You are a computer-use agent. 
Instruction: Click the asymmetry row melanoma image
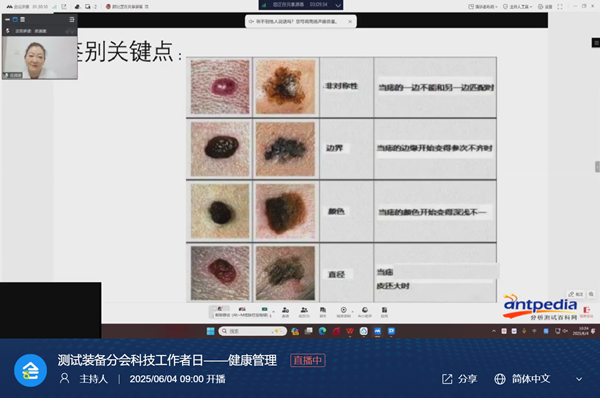point(285,87)
